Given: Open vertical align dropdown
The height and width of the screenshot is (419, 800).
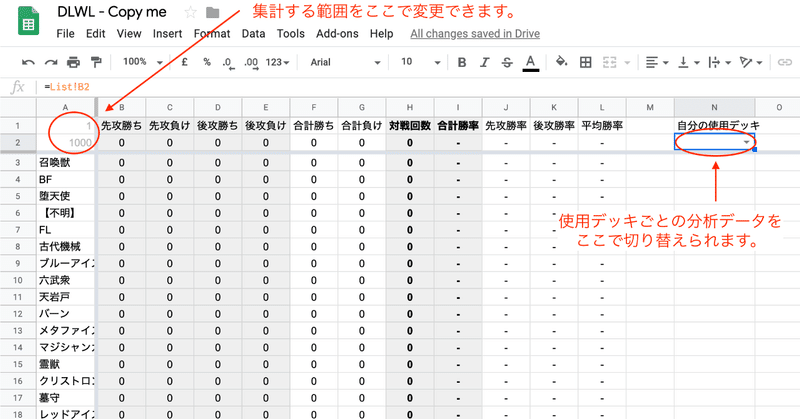Looking at the screenshot, I should [x=688, y=62].
